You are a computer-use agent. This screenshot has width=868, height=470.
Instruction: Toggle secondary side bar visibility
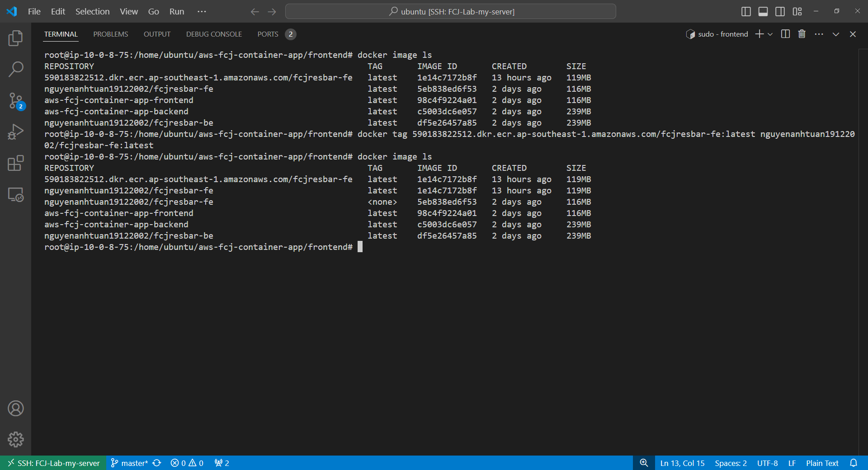(780, 12)
